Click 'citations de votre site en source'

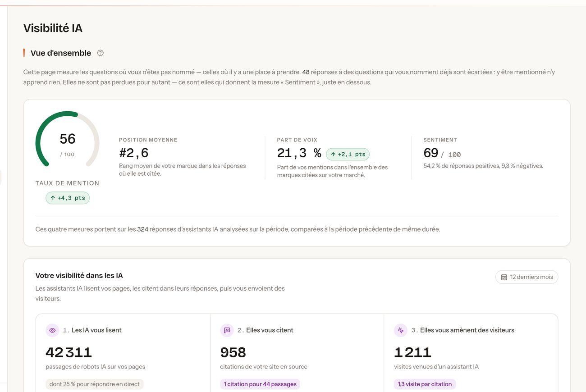(x=264, y=367)
